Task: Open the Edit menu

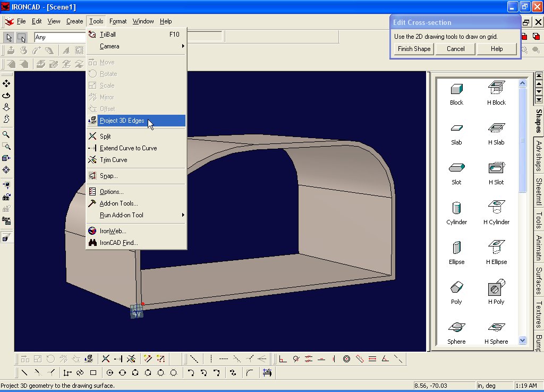Action: [x=37, y=21]
